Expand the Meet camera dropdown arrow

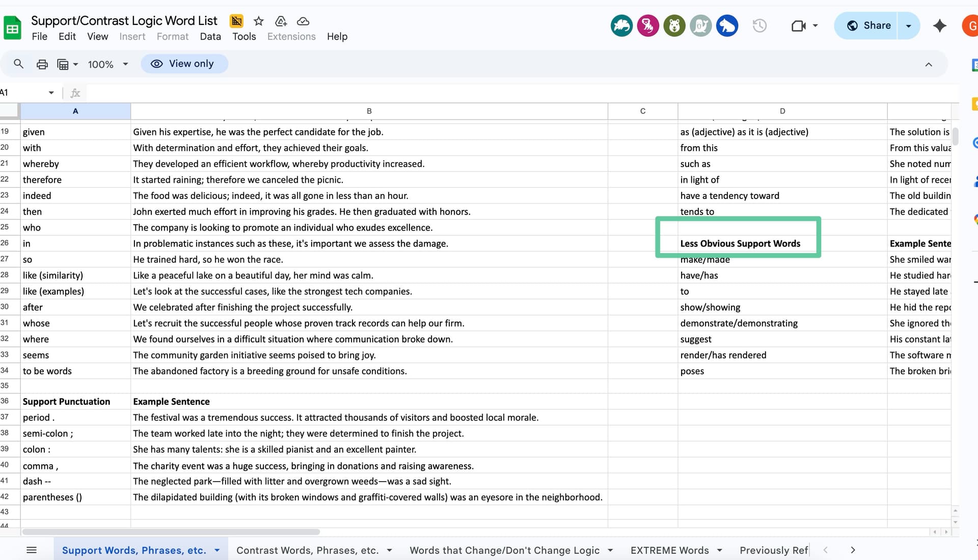point(815,25)
